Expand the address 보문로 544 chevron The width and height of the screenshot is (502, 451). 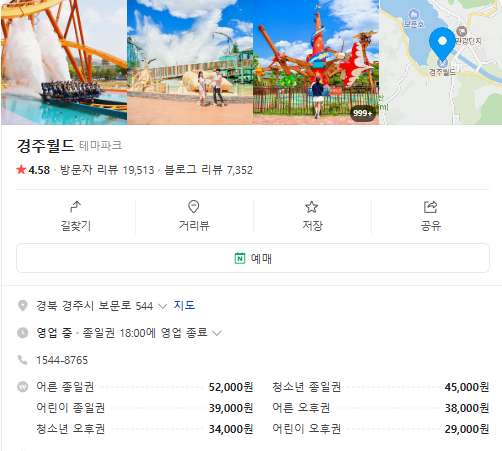coord(162,306)
